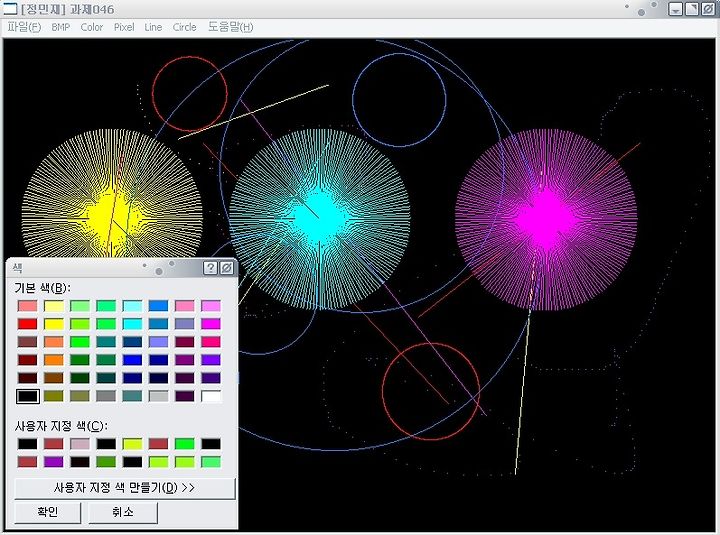Minimize the 과제046 main window
The width and height of the screenshot is (720, 535).
[675, 9]
